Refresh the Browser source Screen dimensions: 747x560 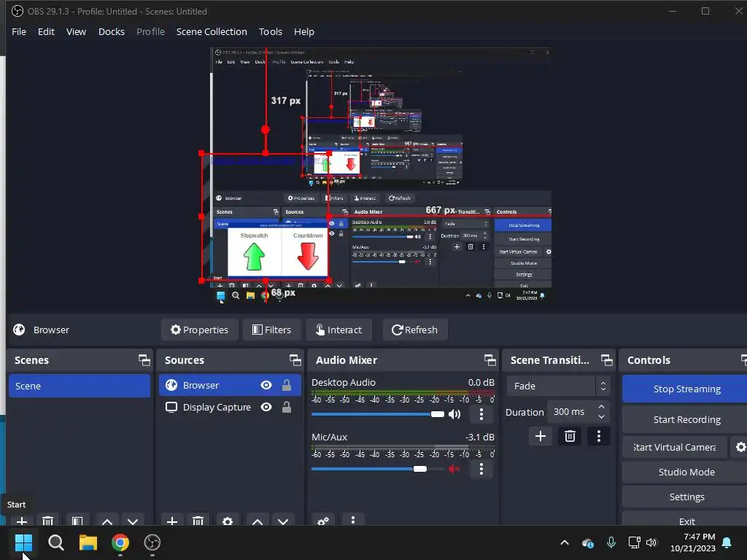click(x=415, y=330)
